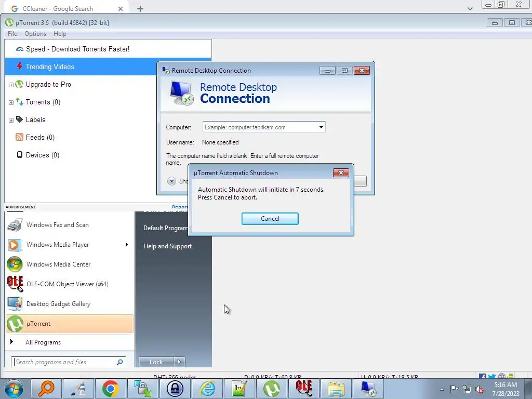Image resolution: width=532 pixels, height=399 pixels.
Task: Click the muted volume tray icon
Action: (x=480, y=389)
